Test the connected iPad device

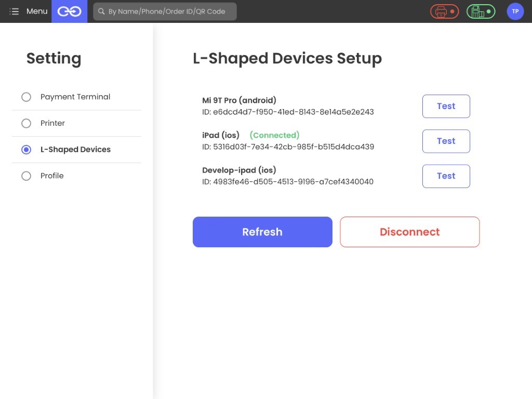446,141
